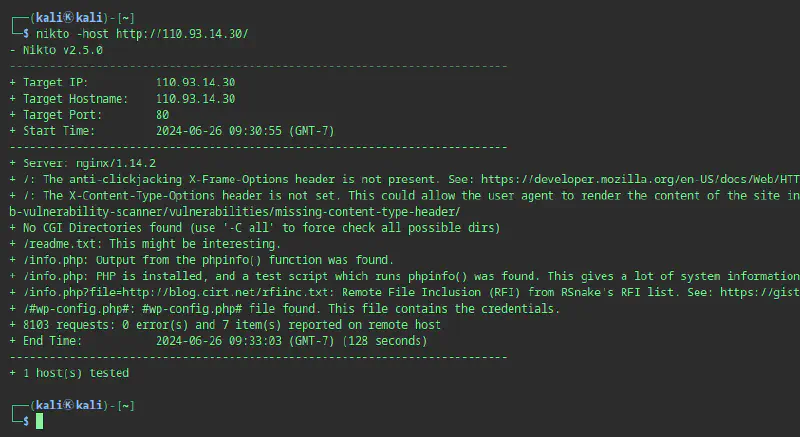Click the http://110.93.14.30/ URL in command
Image resolution: width=800 pixels, height=437 pixels.
click(182, 34)
